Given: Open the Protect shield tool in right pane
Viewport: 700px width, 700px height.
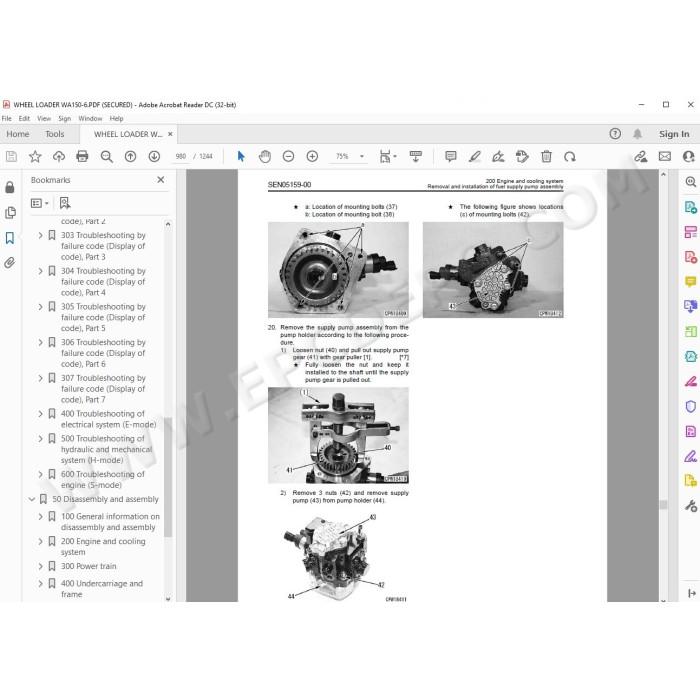Looking at the screenshot, I should coord(690,406).
